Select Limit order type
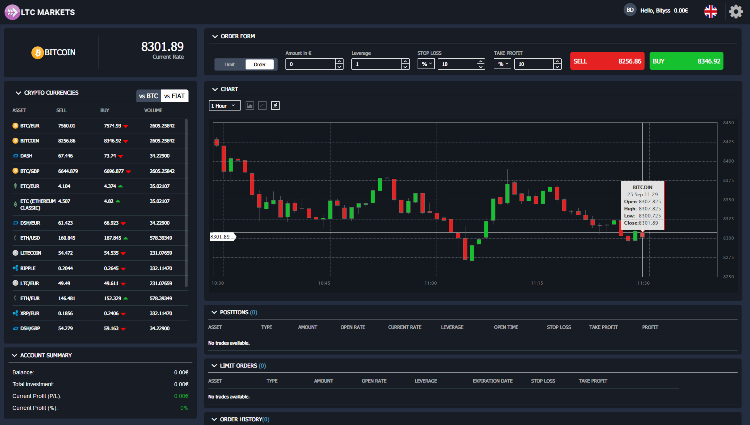The width and height of the screenshot is (750, 425). point(230,65)
